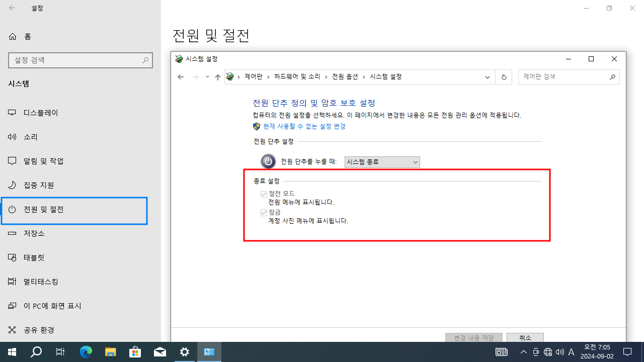Image resolution: width=644 pixels, height=362 pixels.
Task: Click 현재 사용할 수 없는 설정 변경 link
Action: click(x=304, y=127)
